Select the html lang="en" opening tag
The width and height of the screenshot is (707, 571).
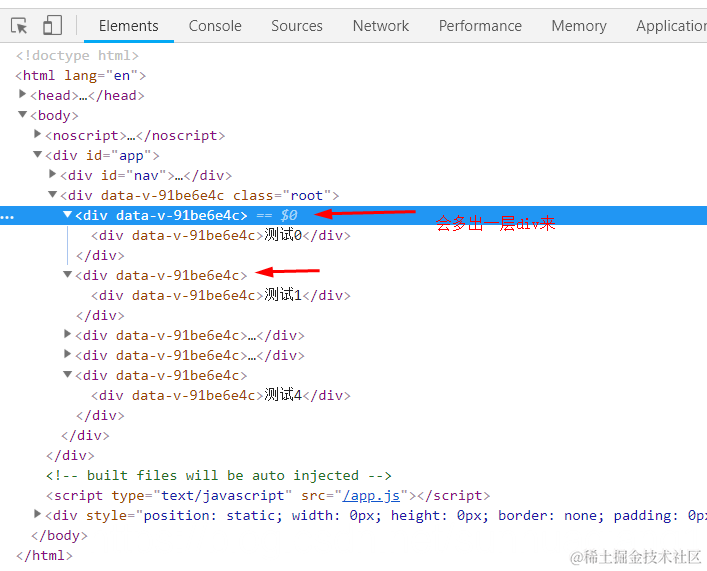81,75
